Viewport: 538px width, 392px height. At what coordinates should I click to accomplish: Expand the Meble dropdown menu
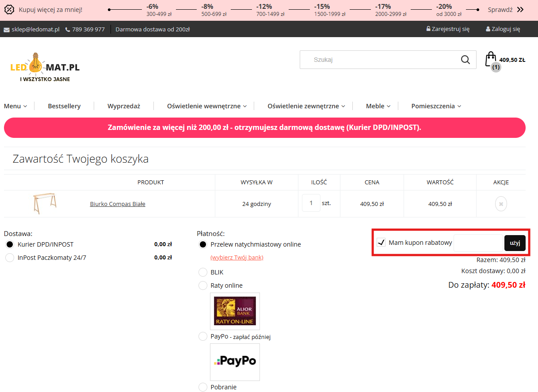click(378, 106)
